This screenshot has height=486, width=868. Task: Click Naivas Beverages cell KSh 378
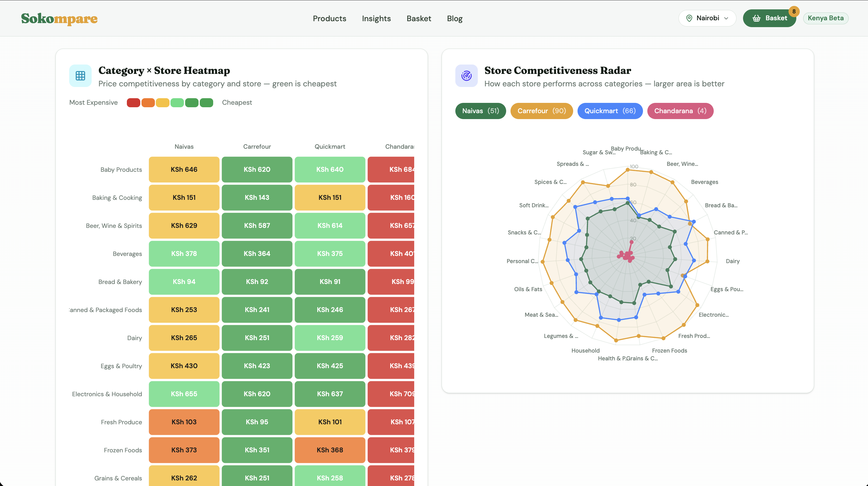coord(184,254)
